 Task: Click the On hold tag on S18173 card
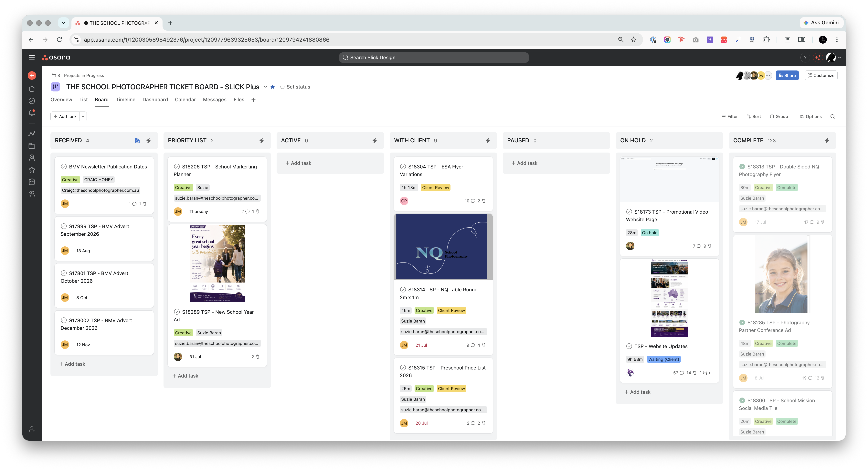pyautogui.click(x=649, y=232)
